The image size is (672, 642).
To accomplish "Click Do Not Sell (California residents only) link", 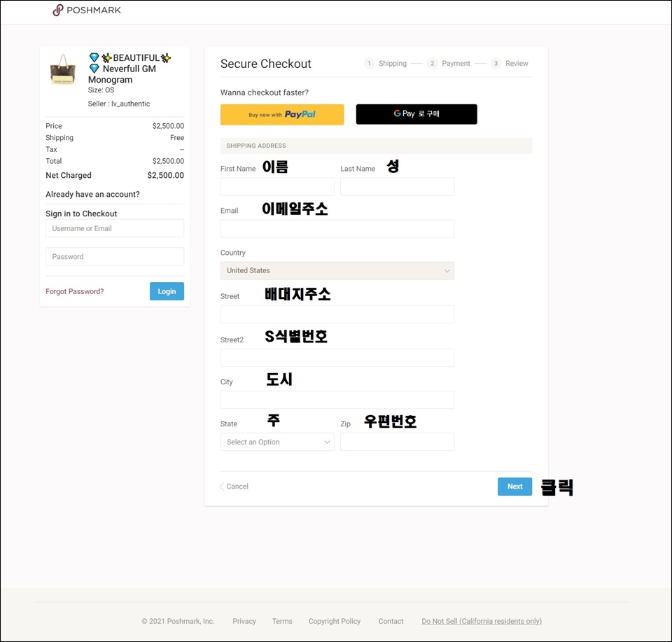I will point(482,622).
